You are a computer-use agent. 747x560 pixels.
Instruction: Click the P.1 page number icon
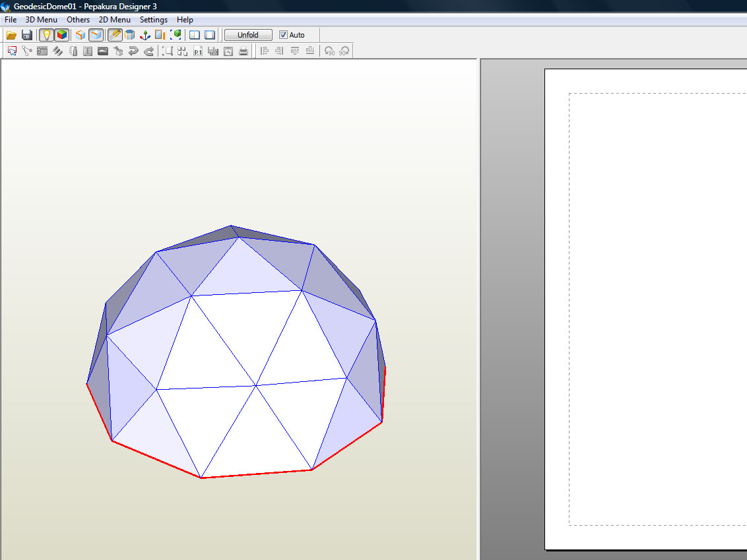198,51
